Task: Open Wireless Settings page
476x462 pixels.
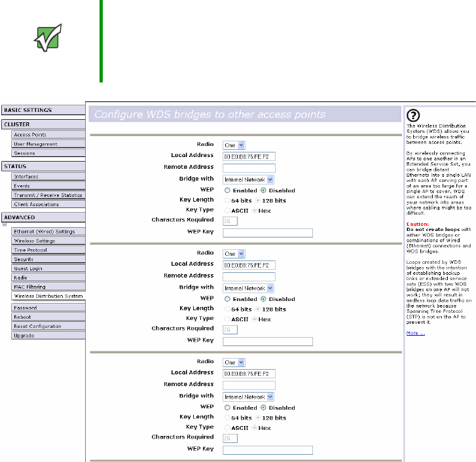Action: click(48, 241)
